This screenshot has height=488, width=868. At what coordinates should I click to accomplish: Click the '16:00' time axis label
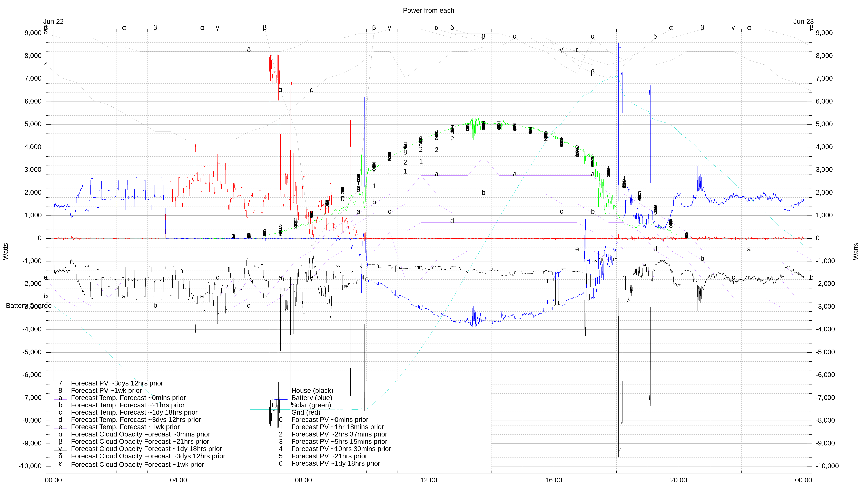(x=553, y=480)
